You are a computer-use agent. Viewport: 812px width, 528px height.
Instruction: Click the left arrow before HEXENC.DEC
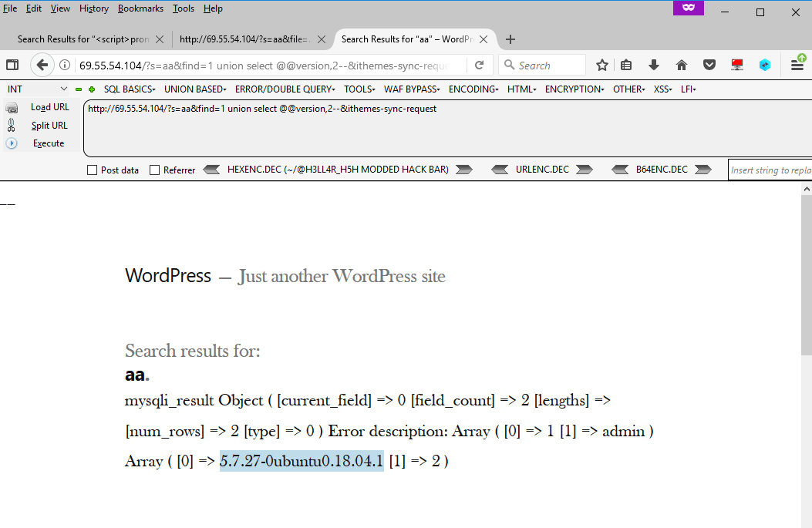click(211, 170)
